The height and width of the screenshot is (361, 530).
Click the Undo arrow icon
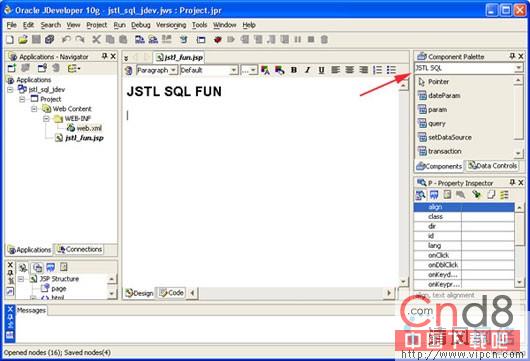(66, 40)
